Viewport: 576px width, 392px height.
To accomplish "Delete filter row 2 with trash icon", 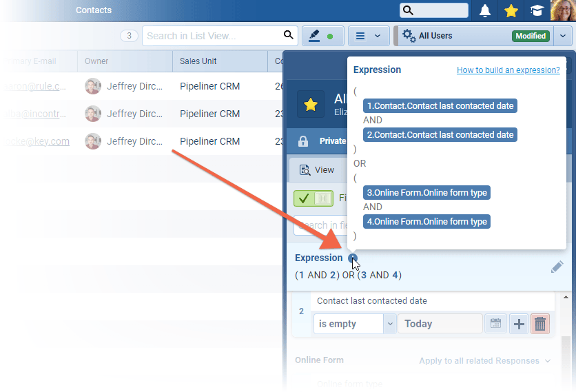I will 540,324.
